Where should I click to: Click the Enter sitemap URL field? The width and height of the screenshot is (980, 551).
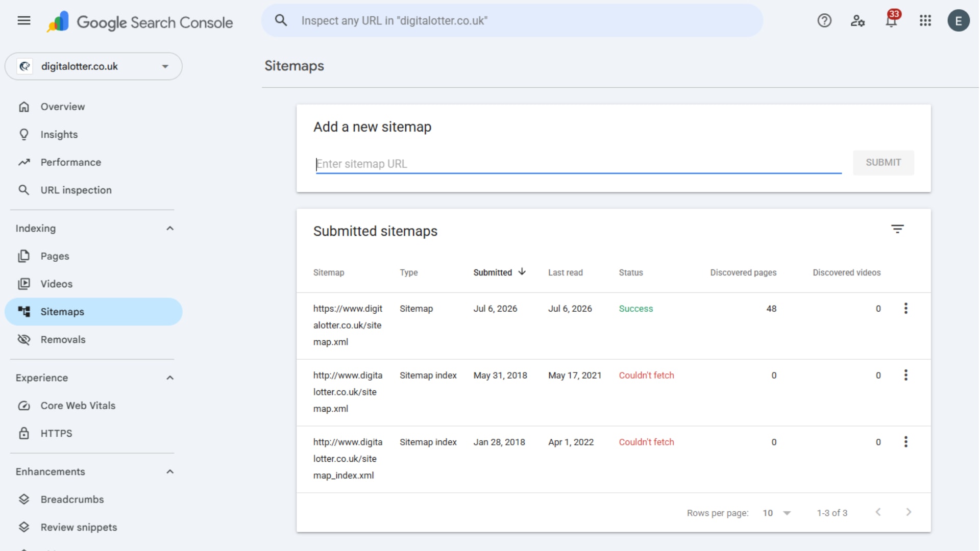(x=578, y=164)
